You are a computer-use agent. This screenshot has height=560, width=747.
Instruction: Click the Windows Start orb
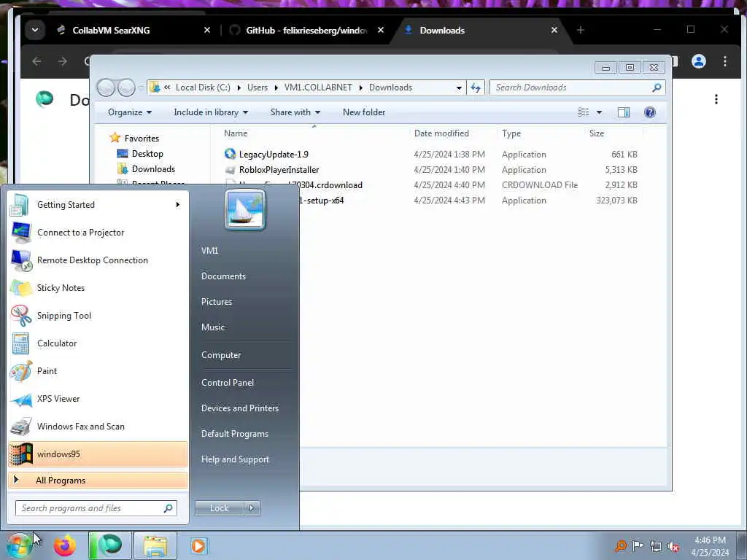click(19, 546)
